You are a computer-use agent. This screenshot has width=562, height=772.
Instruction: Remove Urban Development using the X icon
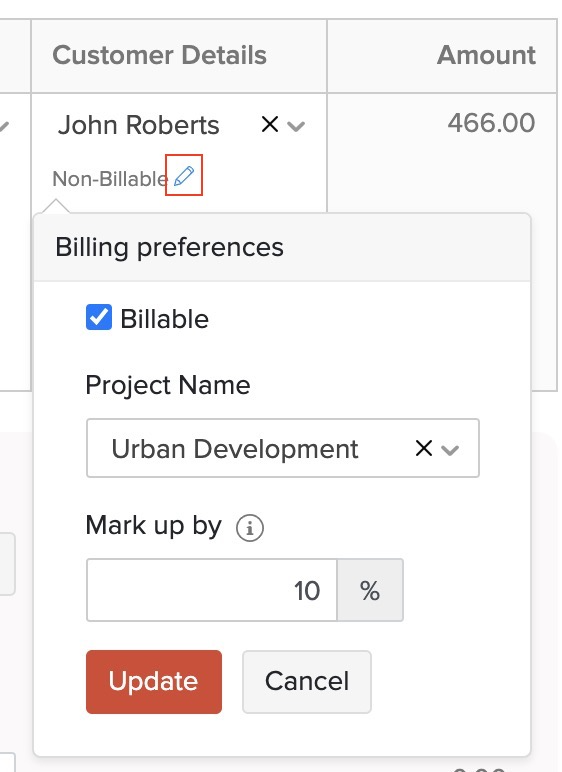[424, 448]
